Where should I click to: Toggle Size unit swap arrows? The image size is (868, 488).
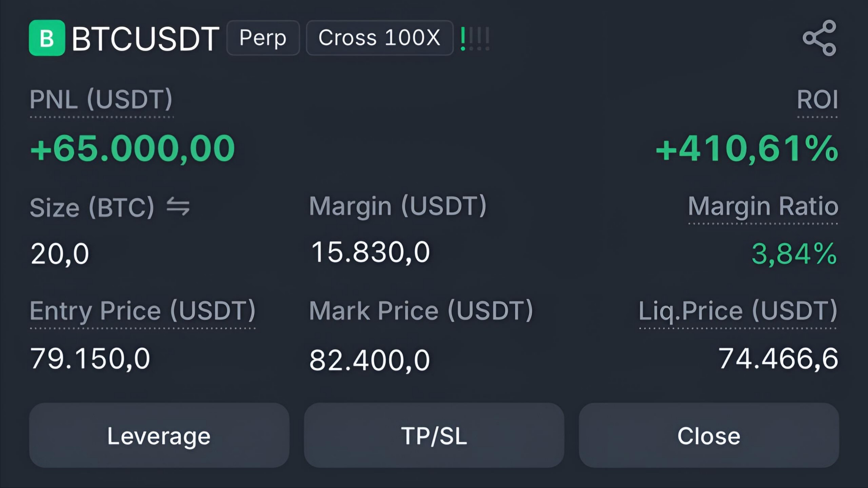(178, 207)
